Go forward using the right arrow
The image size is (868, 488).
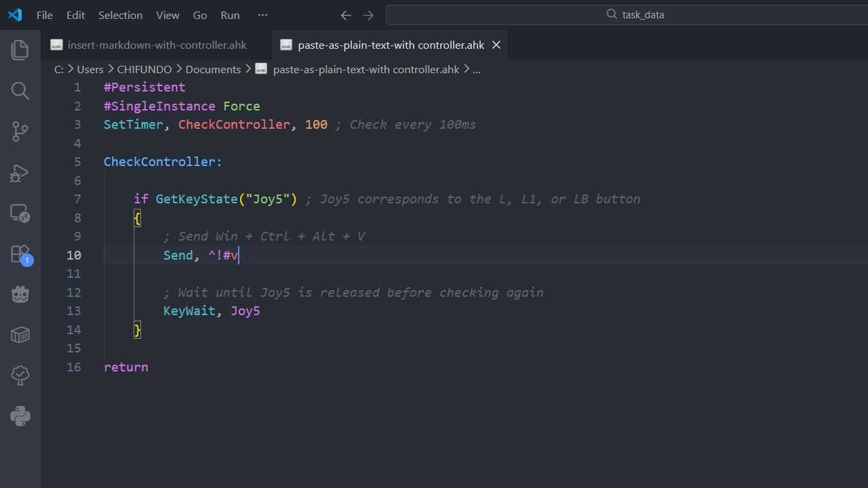click(x=368, y=15)
